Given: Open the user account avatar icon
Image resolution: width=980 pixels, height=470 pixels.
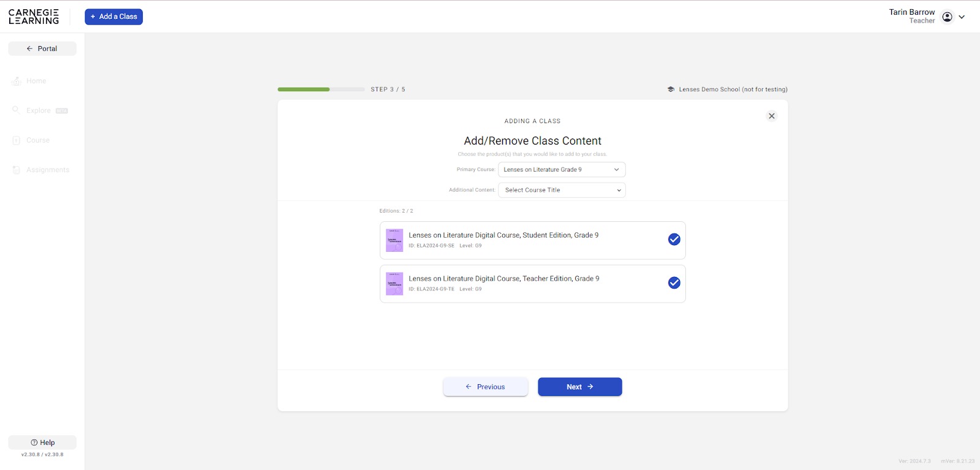Looking at the screenshot, I should 948,17.
